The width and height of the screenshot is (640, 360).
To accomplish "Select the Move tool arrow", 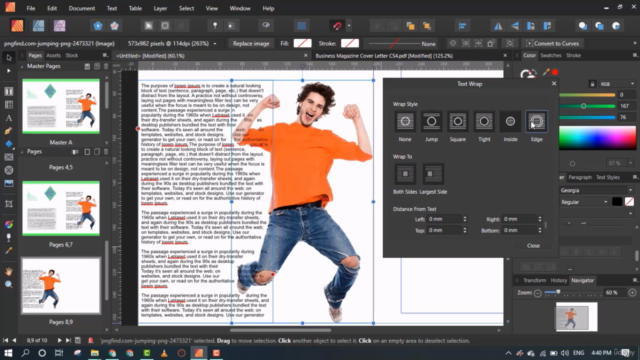I will coord(9,58).
